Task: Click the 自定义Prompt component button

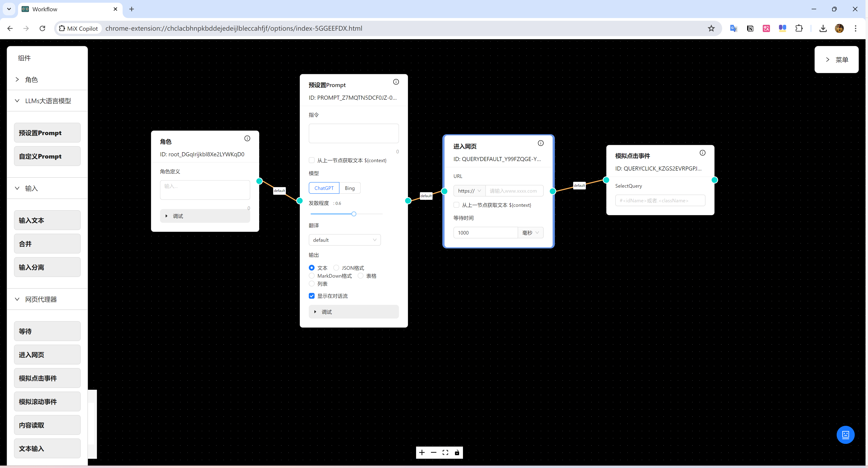Action: tap(47, 157)
